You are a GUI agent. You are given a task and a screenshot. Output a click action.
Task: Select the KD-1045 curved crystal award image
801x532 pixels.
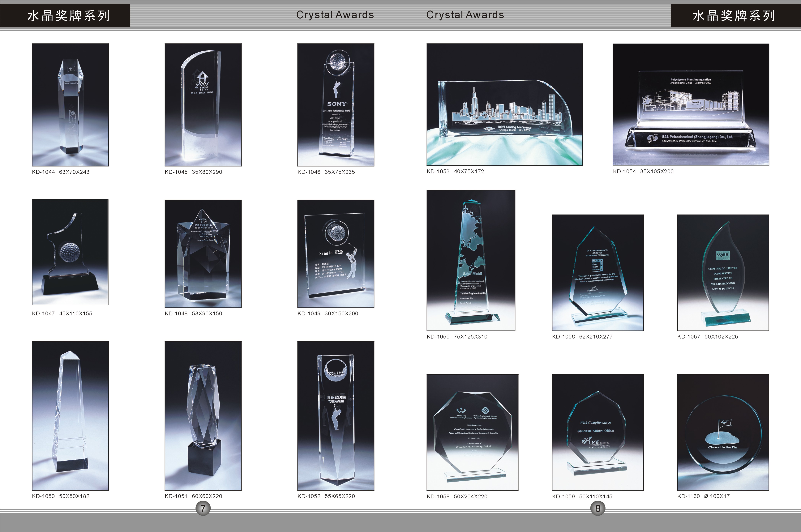pyautogui.click(x=203, y=104)
